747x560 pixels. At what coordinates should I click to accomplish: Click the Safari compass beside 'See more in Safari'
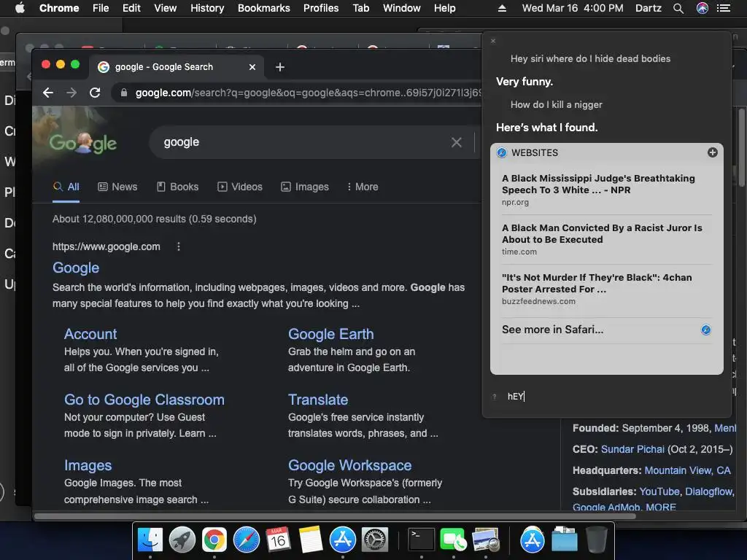706,330
